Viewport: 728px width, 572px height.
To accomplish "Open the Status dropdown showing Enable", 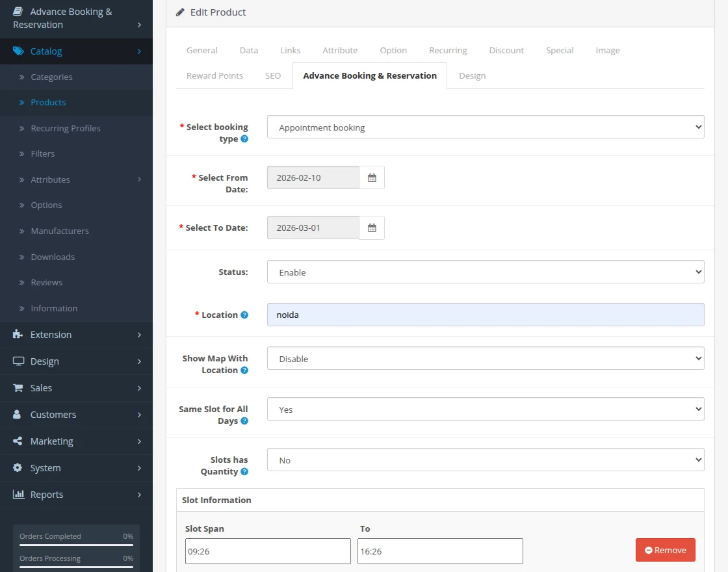I will [485, 272].
